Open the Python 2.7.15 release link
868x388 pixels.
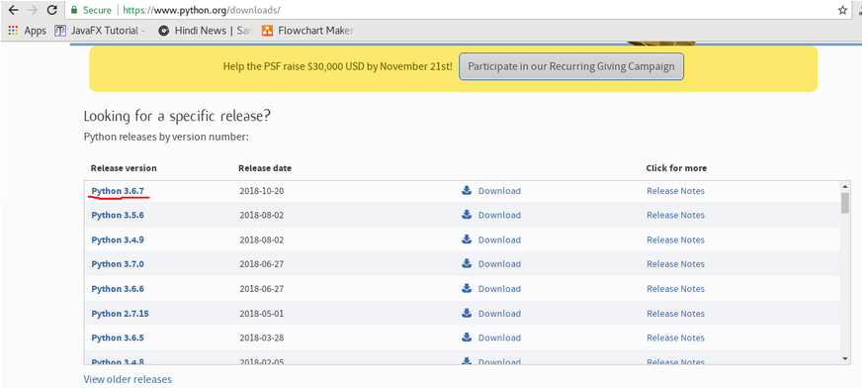[121, 313]
